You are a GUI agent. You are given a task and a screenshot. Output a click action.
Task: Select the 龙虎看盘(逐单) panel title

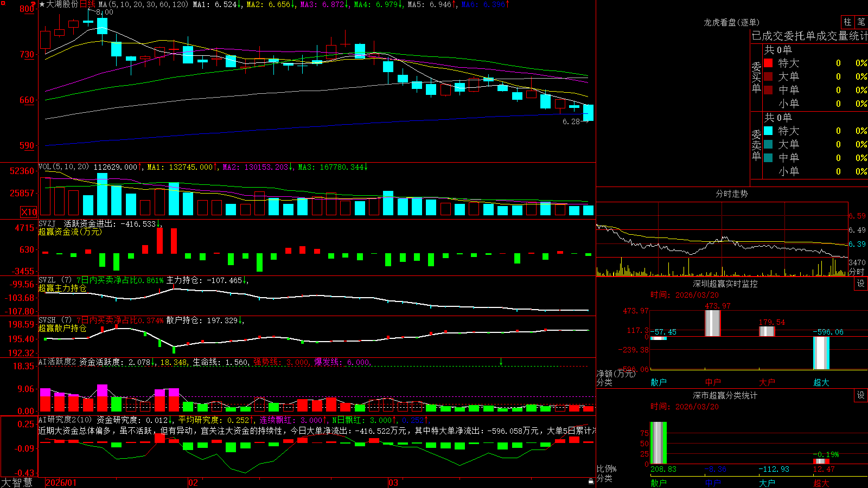coord(731,22)
